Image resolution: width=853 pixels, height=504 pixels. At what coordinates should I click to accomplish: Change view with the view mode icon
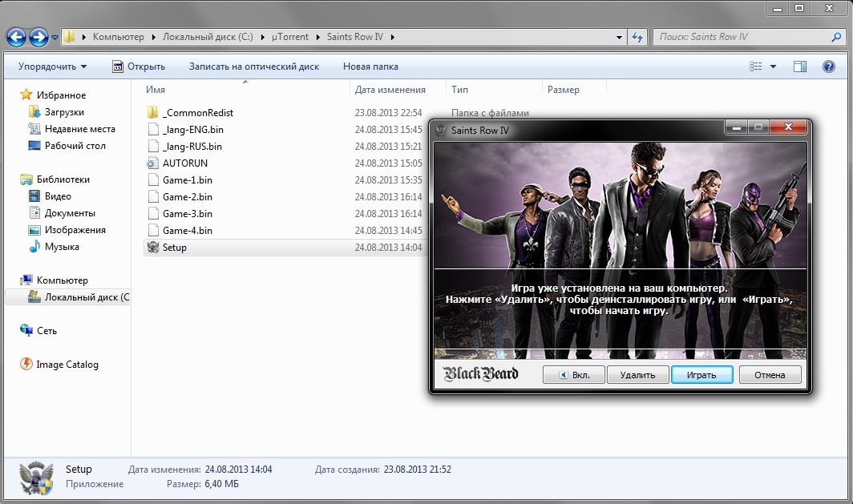pyautogui.click(x=756, y=67)
